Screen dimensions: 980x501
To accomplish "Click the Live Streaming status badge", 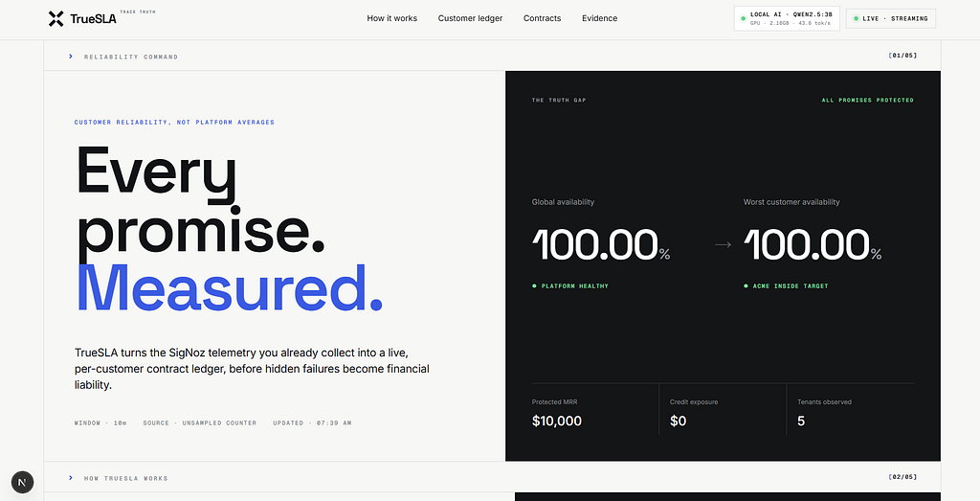I will tap(891, 19).
